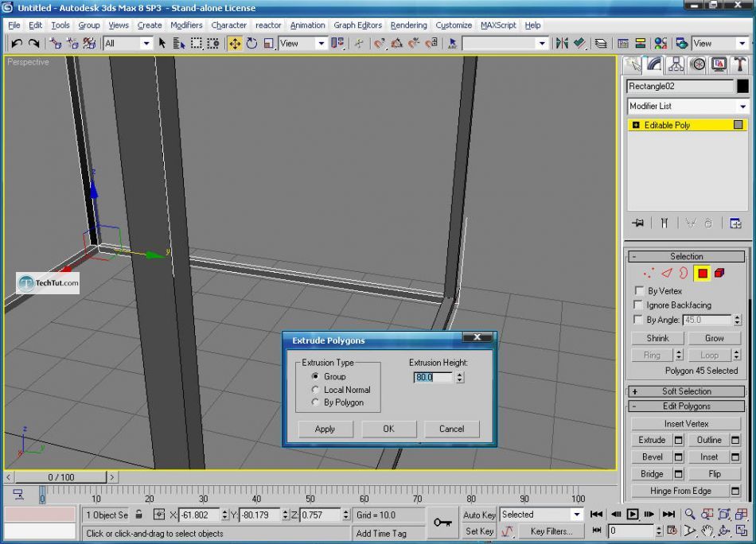Open the Modifiers menu

point(186,25)
